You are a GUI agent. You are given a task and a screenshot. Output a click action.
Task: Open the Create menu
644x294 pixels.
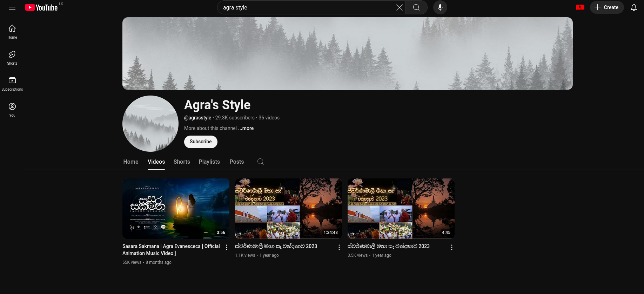click(607, 7)
